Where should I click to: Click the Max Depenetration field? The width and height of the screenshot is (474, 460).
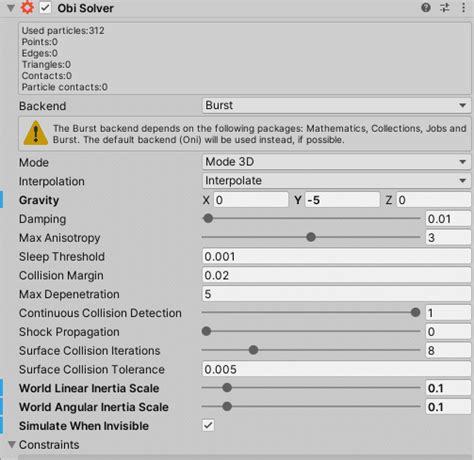[336, 294]
